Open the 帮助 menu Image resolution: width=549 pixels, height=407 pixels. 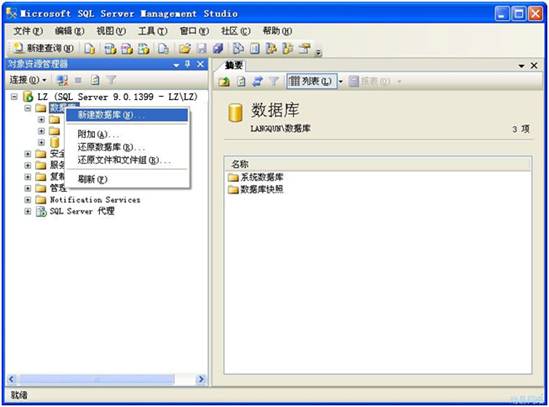277,31
